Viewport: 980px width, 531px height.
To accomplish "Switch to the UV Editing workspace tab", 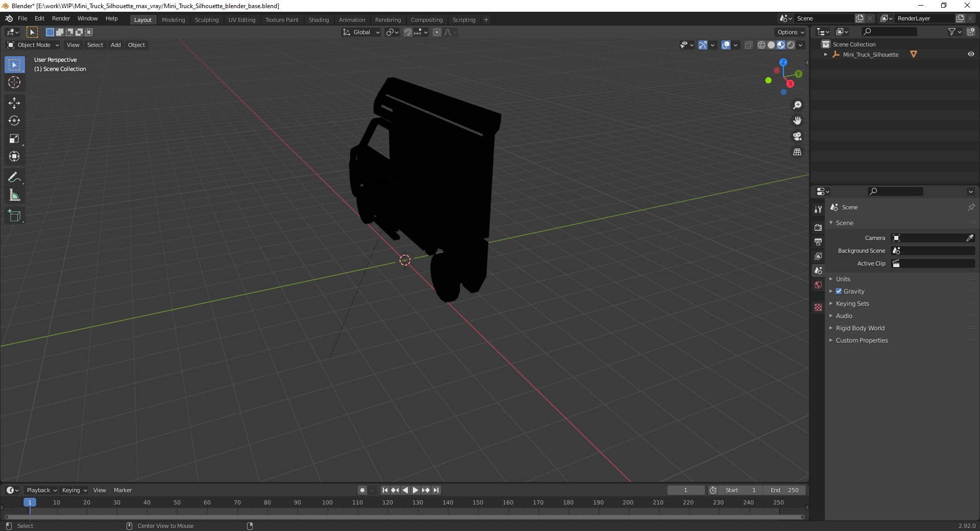I will pos(242,20).
